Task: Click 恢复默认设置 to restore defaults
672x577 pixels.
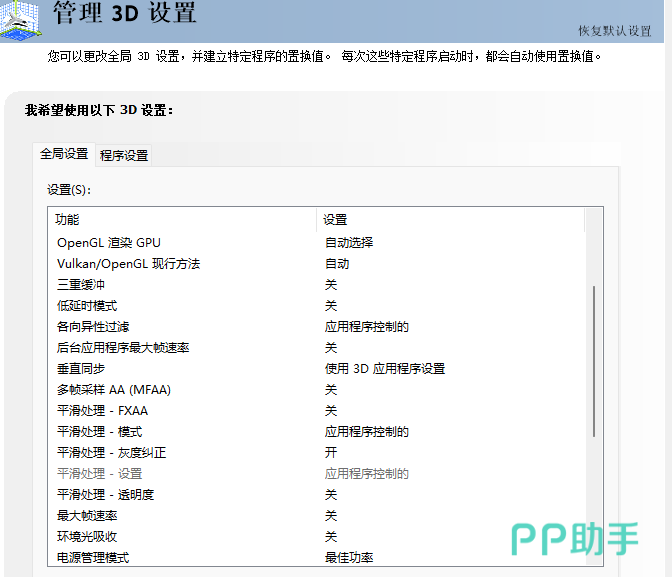Action: (x=614, y=31)
